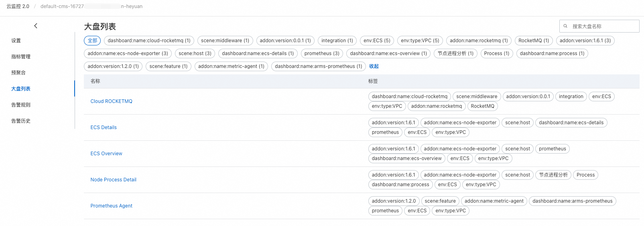
Task: Click the 大盘列表 page heading
Action: (x=100, y=27)
